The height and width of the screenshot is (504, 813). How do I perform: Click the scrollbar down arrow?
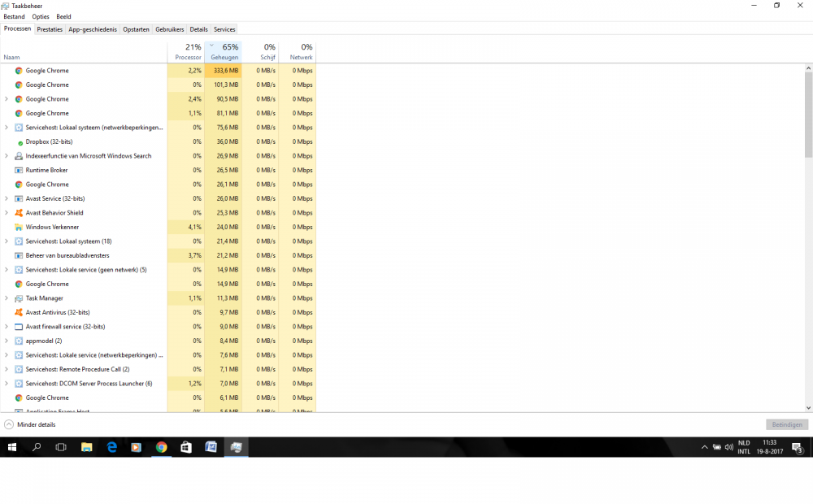click(x=808, y=408)
